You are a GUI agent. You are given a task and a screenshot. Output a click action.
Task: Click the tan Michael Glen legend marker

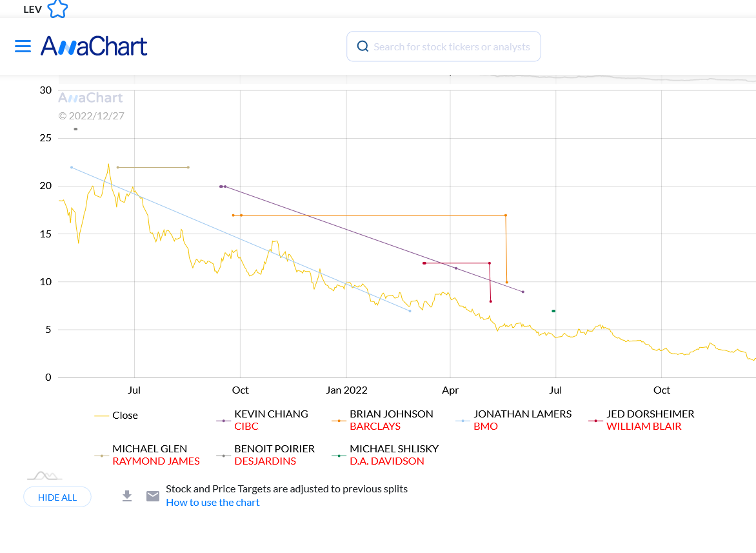coord(101,456)
